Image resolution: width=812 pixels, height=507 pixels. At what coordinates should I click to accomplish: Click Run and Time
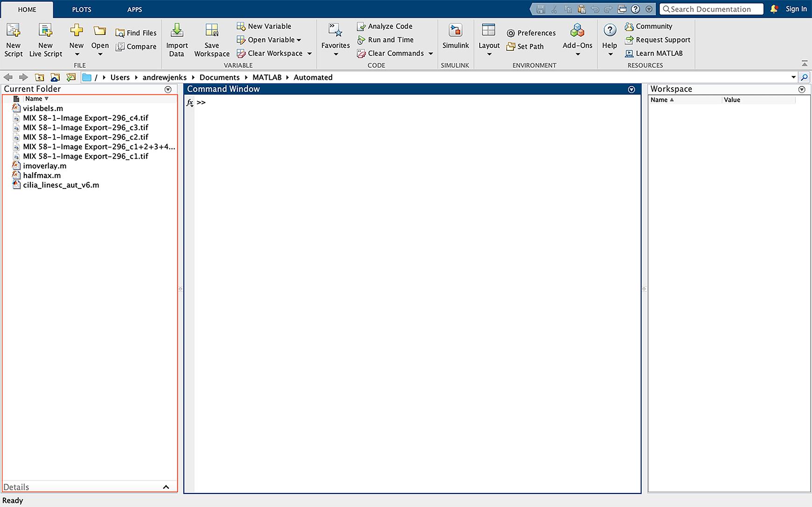coord(385,40)
